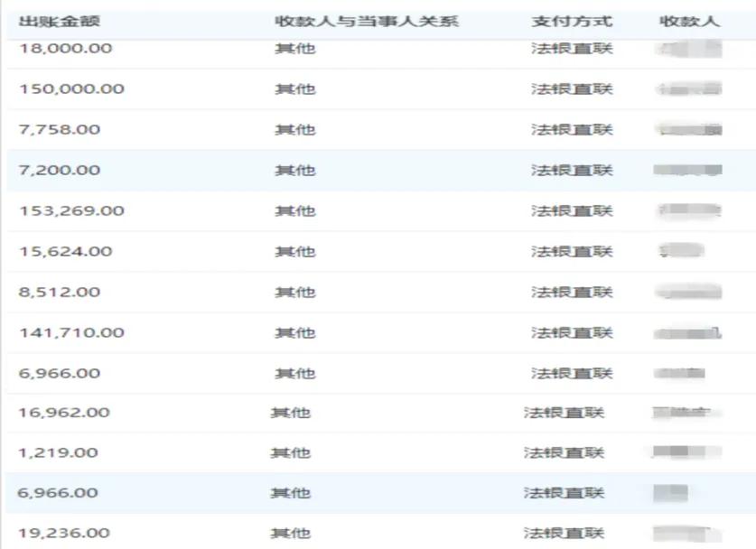Screen dimensions: 756x549
Task: Click 其他 in the 19,236.00 row
Action: pyautogui.click(x=290, y=533)
